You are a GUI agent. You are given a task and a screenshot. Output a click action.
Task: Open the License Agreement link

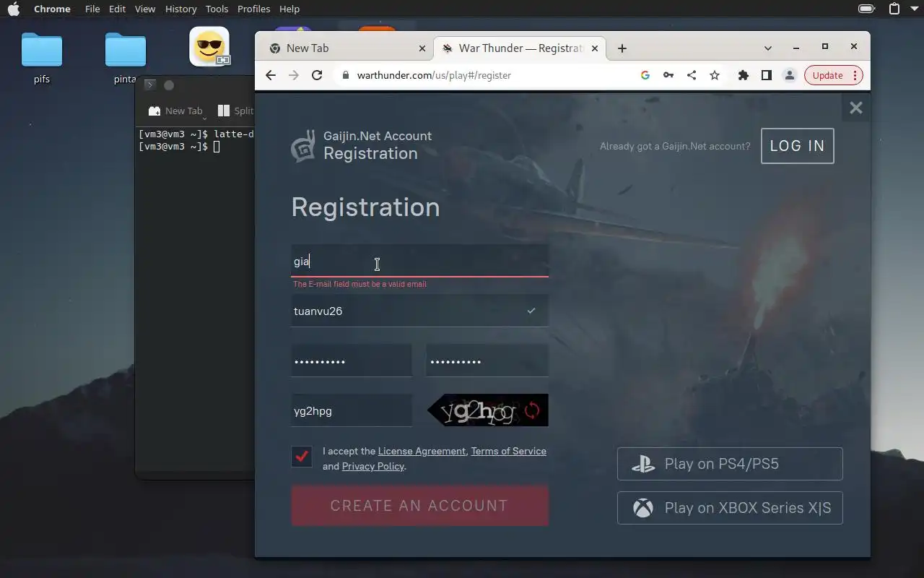coord(422,451)
